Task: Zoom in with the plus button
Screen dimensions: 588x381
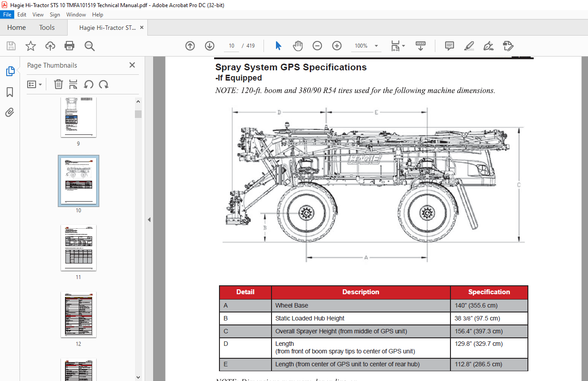Action: point(337,46)
